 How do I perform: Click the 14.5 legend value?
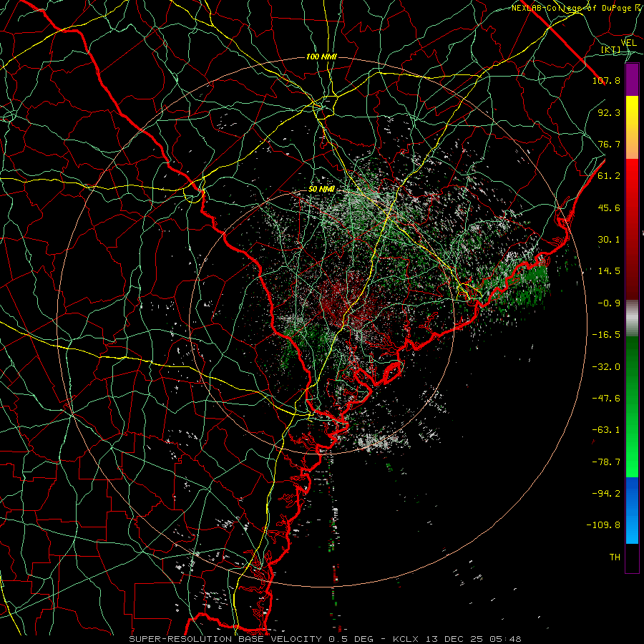609,271
